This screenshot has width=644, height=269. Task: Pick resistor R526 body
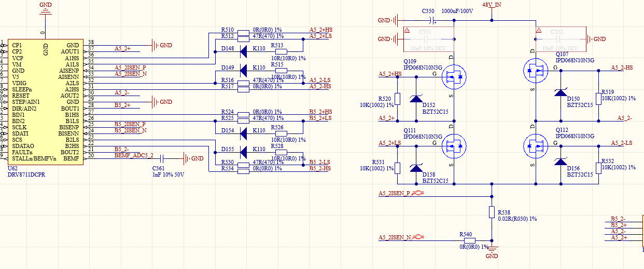[x=281, y=133]
